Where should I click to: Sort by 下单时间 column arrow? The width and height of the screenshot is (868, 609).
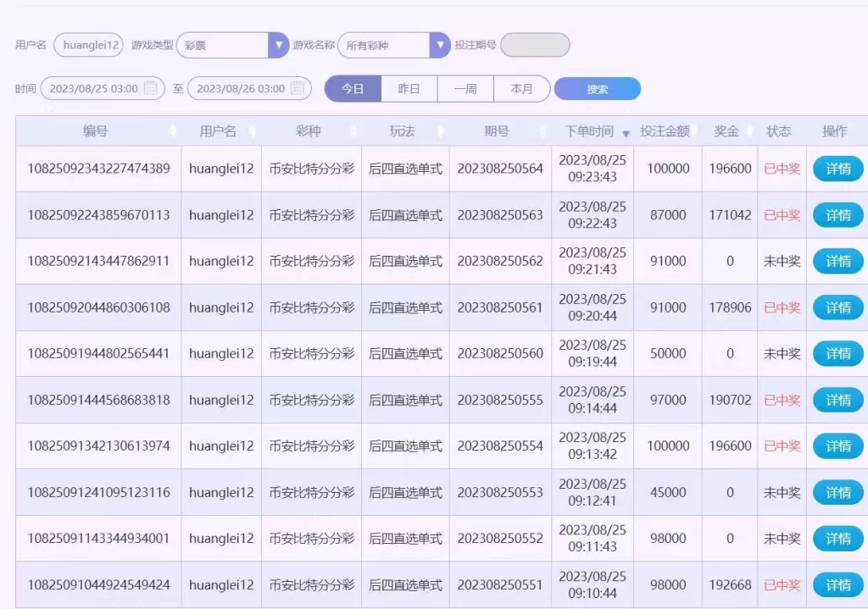[x=626, y=133]
